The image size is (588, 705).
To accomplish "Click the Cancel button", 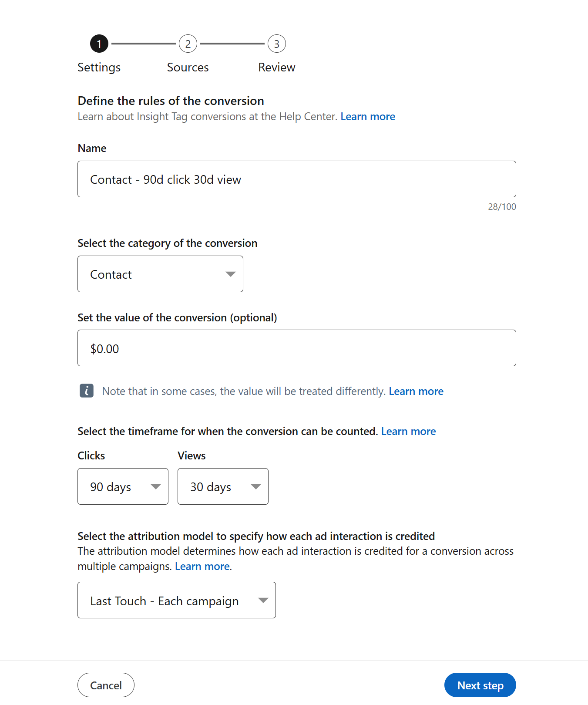I will (106, 685).
